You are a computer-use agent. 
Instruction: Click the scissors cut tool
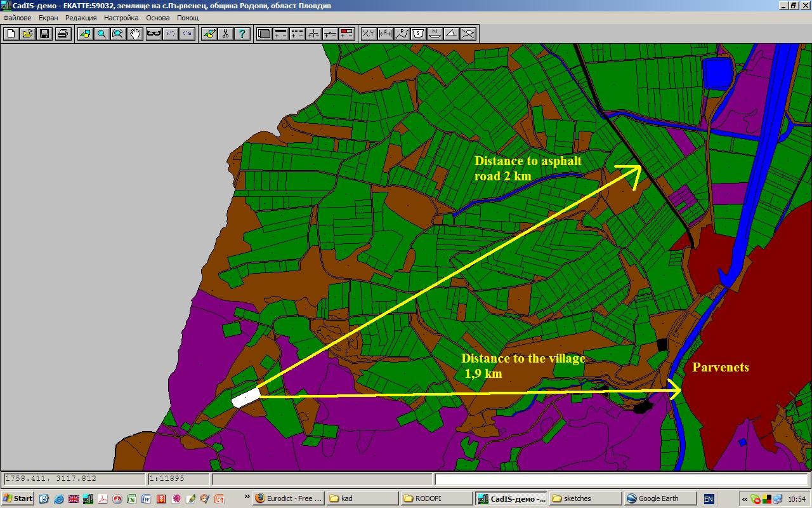pyautogui.click(x=225, y=34)
